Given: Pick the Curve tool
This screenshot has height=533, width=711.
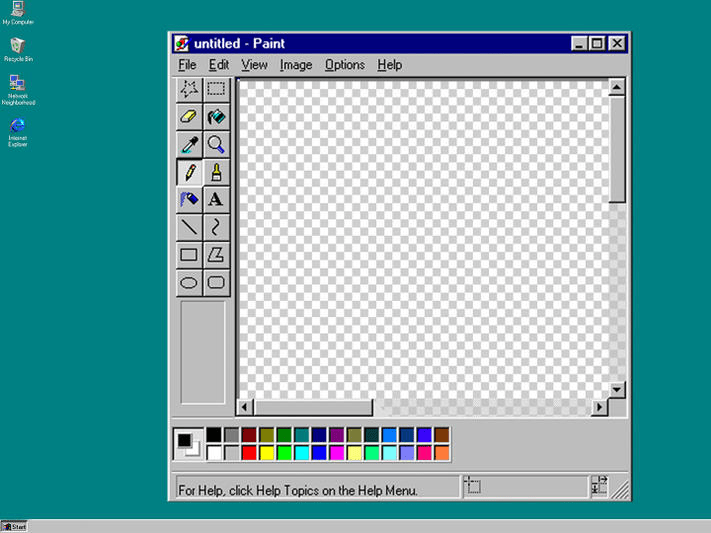Looking at the screenshot, I should pyautogui.click(x=216, y=227).
